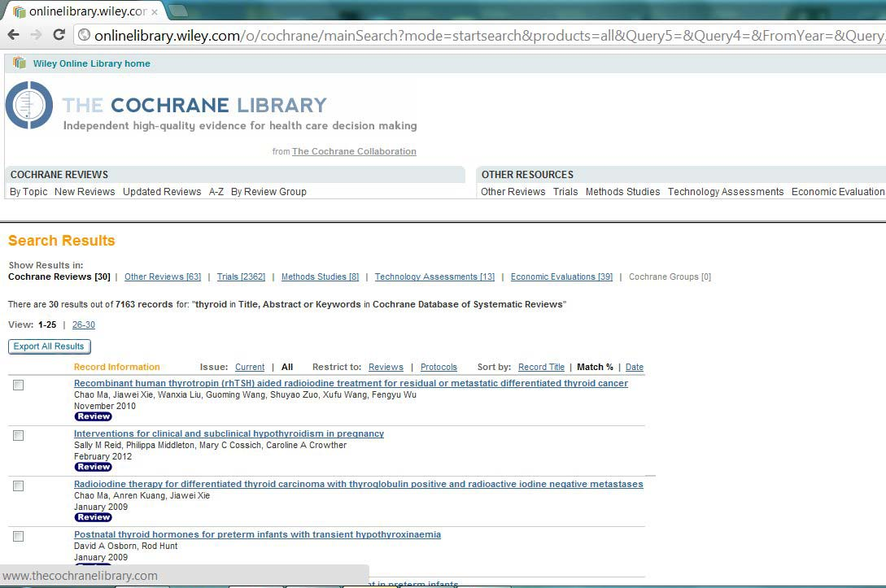Click author line 'David A Osborn, Rod Hunt'
The width and height of the screenshot is (886, 588).
click(125, 546)
